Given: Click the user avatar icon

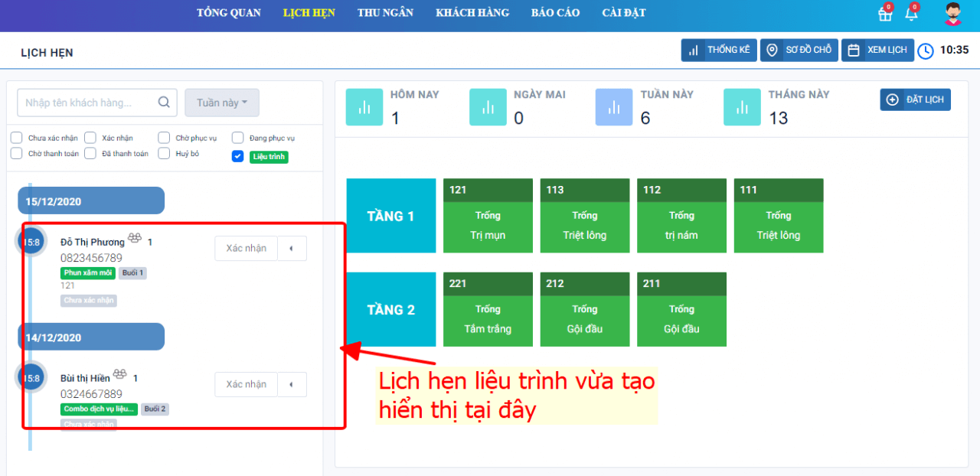Looking at the screenshot, I should 953,14.
